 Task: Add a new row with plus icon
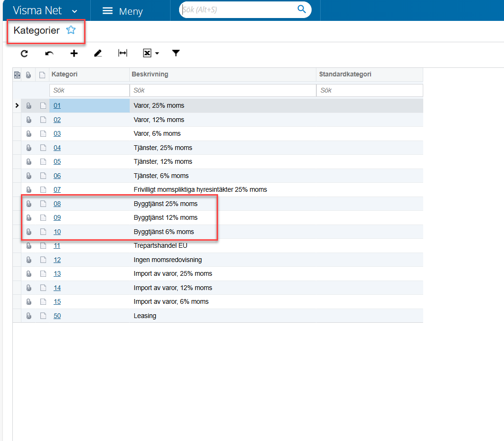74,54
